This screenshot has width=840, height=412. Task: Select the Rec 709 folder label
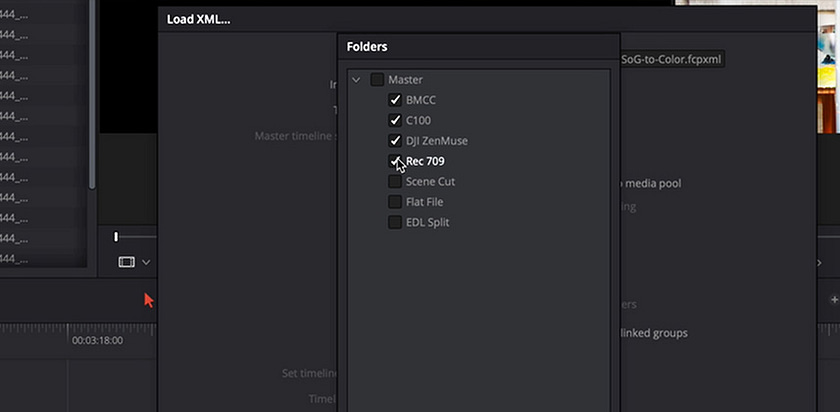[x=425, y=161]
